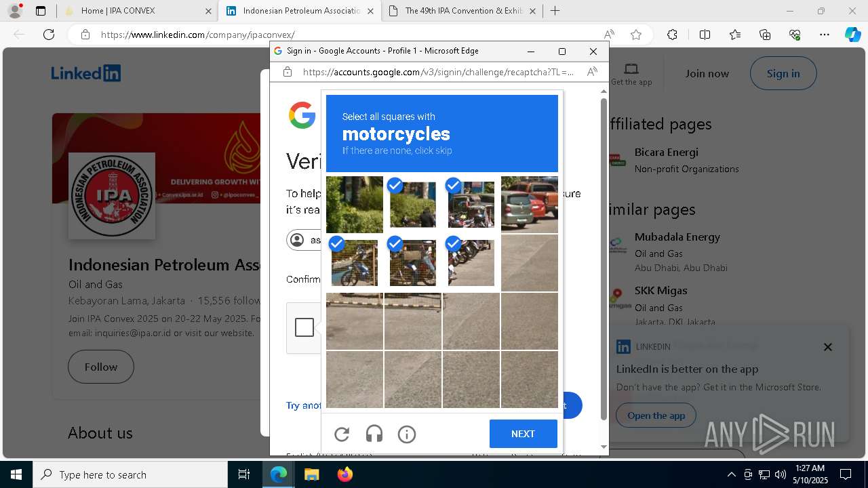The height and width of the screenshot is (488, 868).
Task: Show hidden system tray icons
Action: point(731,474)
